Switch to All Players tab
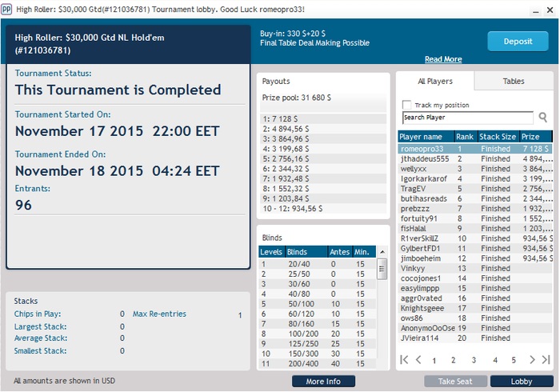 tap(435, 81)
